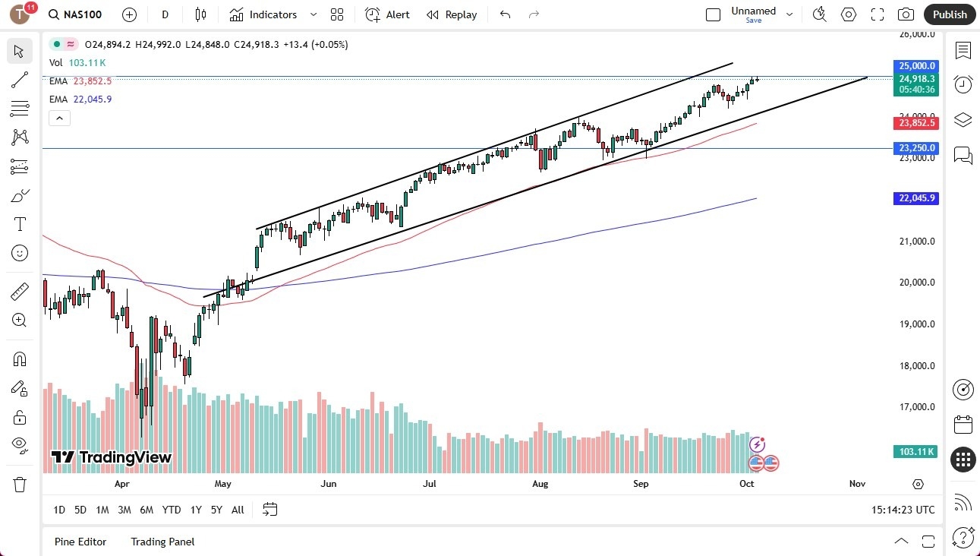Open the economic calendar panel
The height and width of the screenshot is (556, 980).
[x=963, y=424]
